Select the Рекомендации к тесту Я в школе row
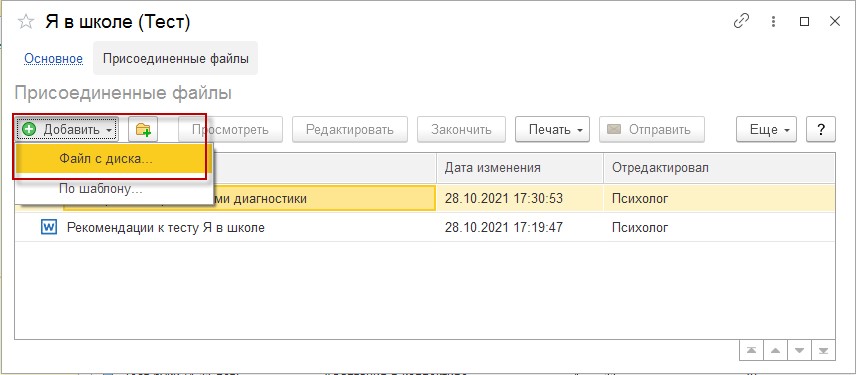856x375 pixels. 425,227
